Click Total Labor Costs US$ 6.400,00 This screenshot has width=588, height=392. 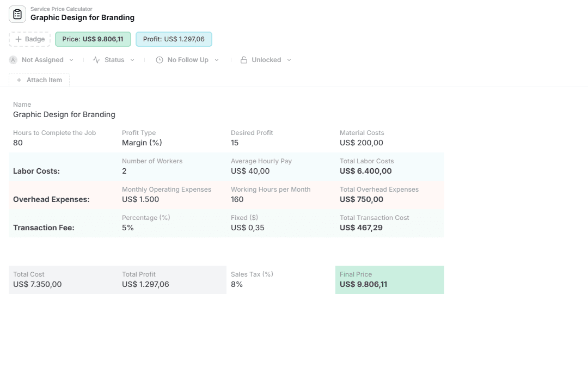coord(366,171)
